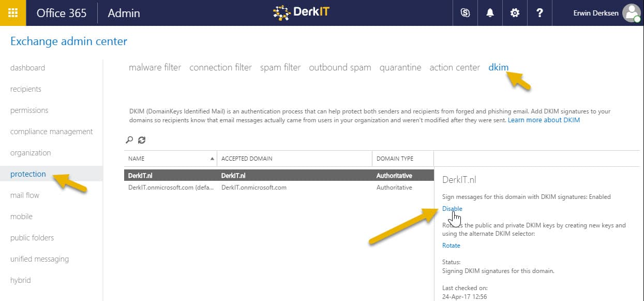Select the DerkIT.nl domain row
Image resolution: width=644 pixels, height=301 pixels.
[279, 176]
